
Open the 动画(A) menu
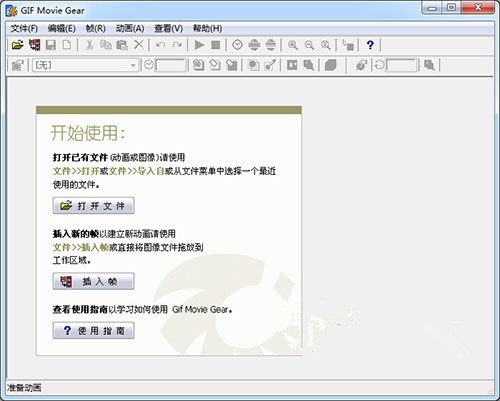130,29
